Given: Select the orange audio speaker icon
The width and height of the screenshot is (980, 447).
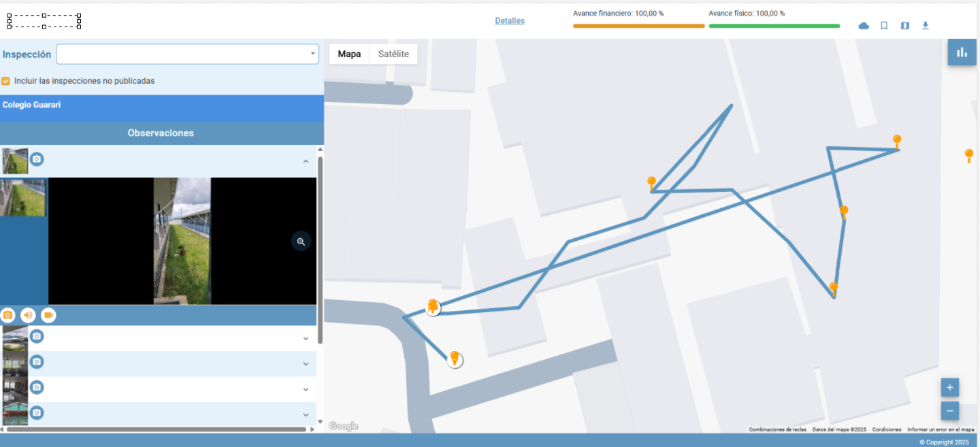Looking at the screenshot, I should [x=28, y=315].
